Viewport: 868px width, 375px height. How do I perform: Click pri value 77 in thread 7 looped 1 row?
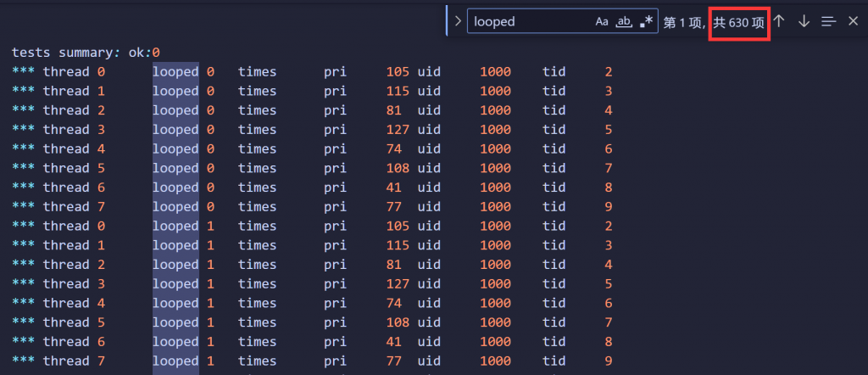click(x=393, y=361)
